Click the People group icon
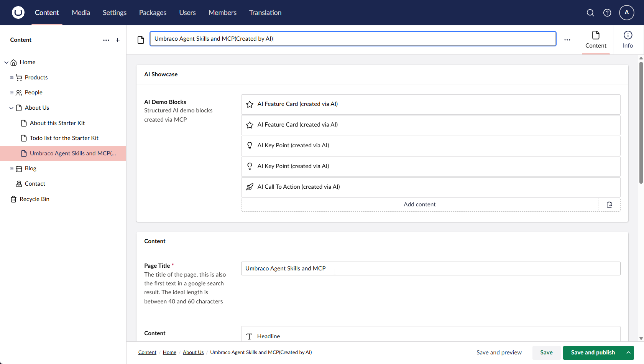This screenshot has height=364, width=644. pyautogui.click(x=19, y=92)
